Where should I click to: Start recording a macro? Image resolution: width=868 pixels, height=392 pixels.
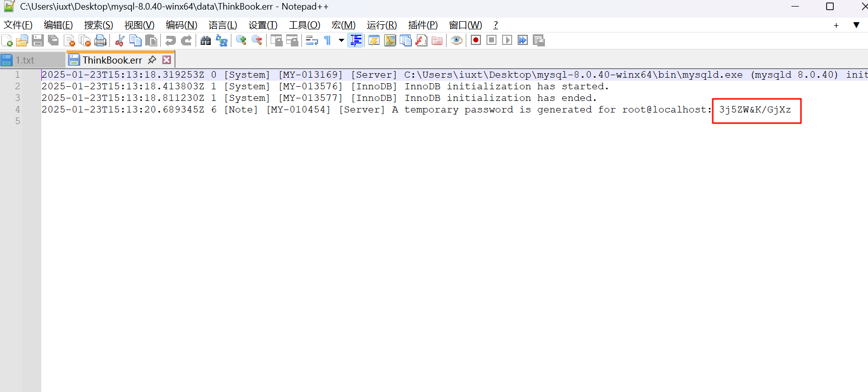pos(476,40)
